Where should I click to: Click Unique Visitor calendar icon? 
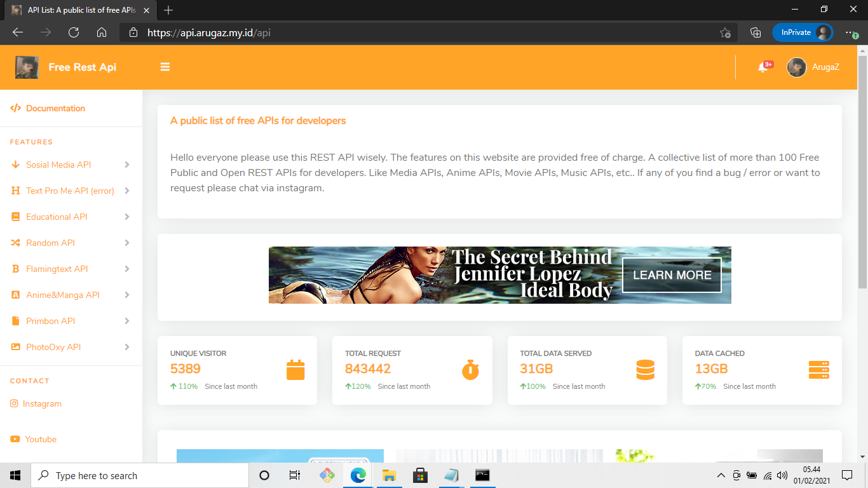pos(295,370)
